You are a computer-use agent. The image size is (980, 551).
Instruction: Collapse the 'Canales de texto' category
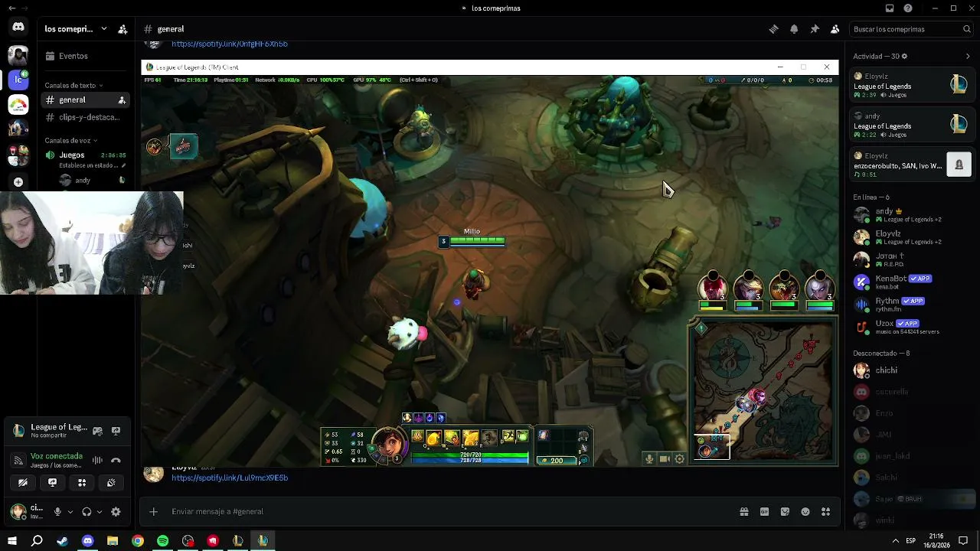pyautogui.click(x=74, y=85)
